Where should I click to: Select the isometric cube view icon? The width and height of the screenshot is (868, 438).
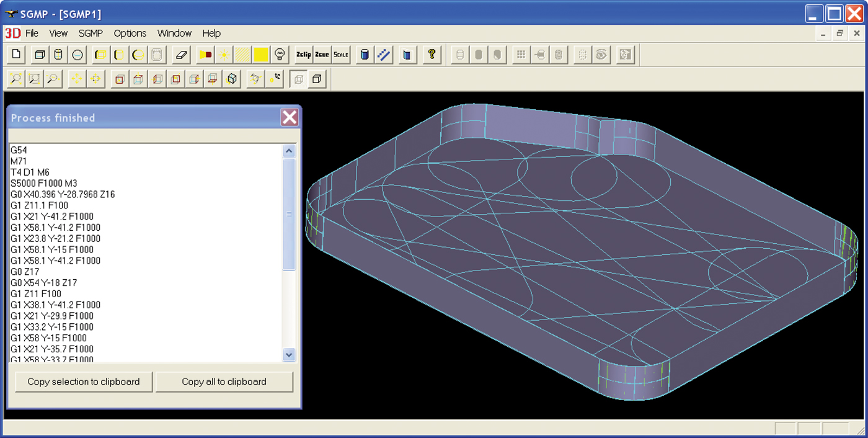click(x=232, y=79)
